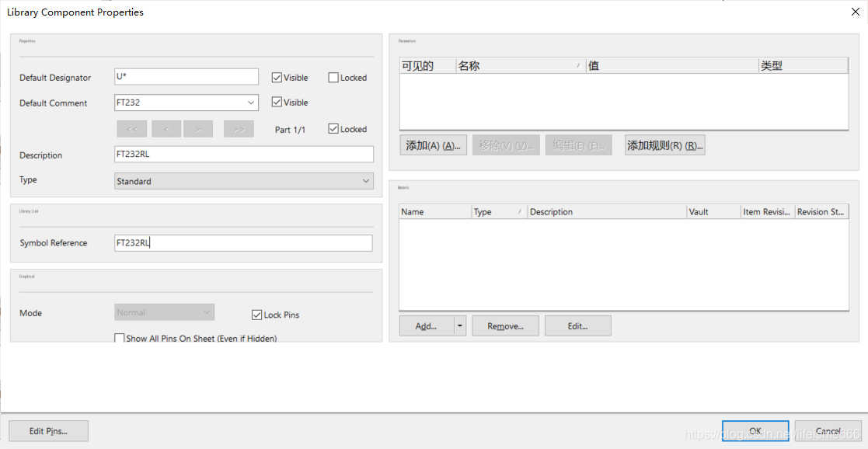
Task: Click the Symbol Reference input field
Action: [243, 242]
